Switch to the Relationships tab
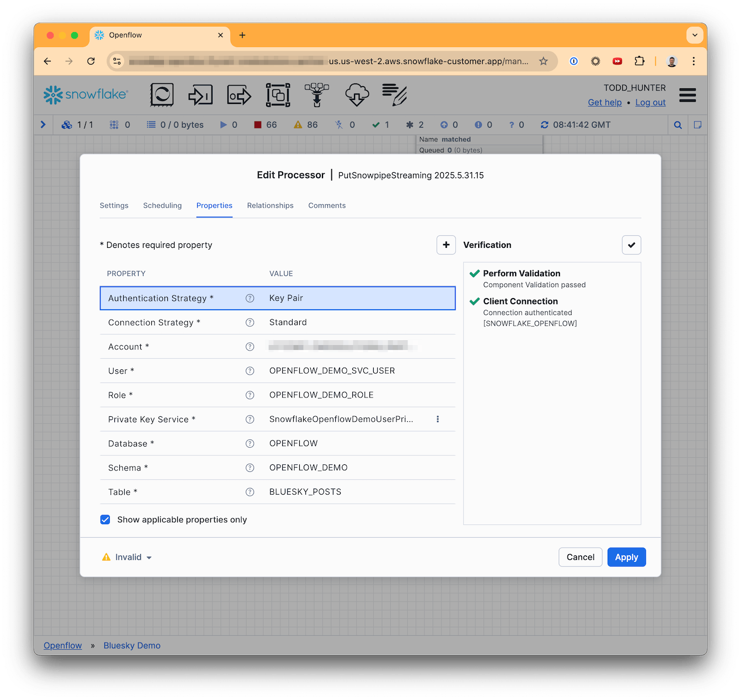Image resolution: width=741 pixels, height=700 pixels. [x=270, y=205]
